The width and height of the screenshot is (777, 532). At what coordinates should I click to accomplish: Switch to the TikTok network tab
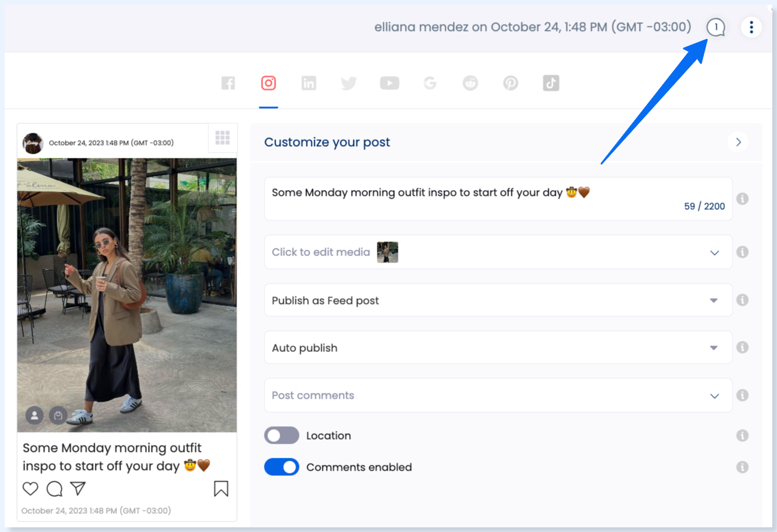tap(551, 83)
